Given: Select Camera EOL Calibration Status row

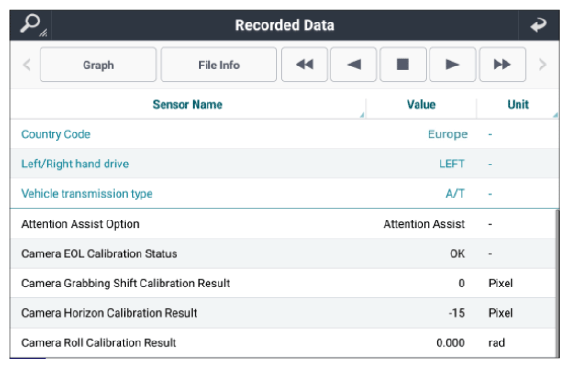Looking at the screenshot, I should coord(283,254).
